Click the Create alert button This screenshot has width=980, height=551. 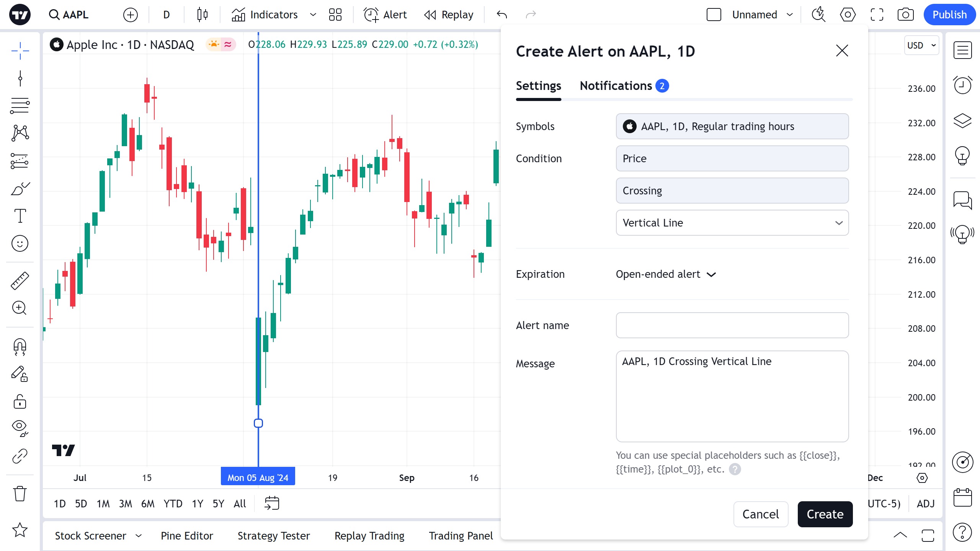tap(825, 514)
